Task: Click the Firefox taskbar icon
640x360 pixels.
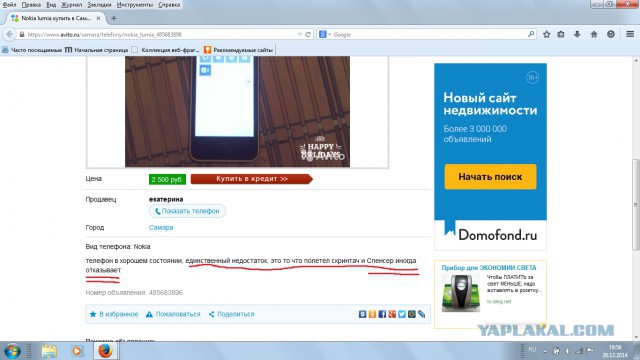Action: click(x=105, y=351)
